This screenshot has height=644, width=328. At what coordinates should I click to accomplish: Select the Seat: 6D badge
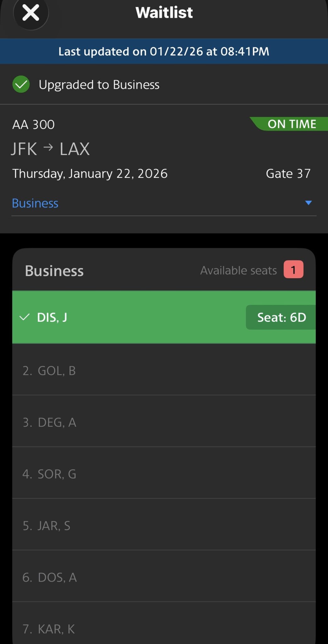click(281, 317)
